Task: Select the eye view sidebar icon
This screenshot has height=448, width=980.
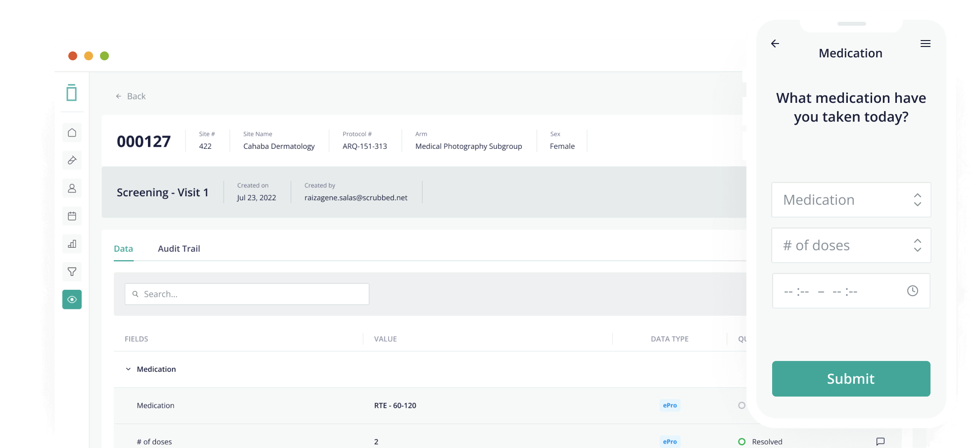Action: pyautogui.click(x=72, y=299)
